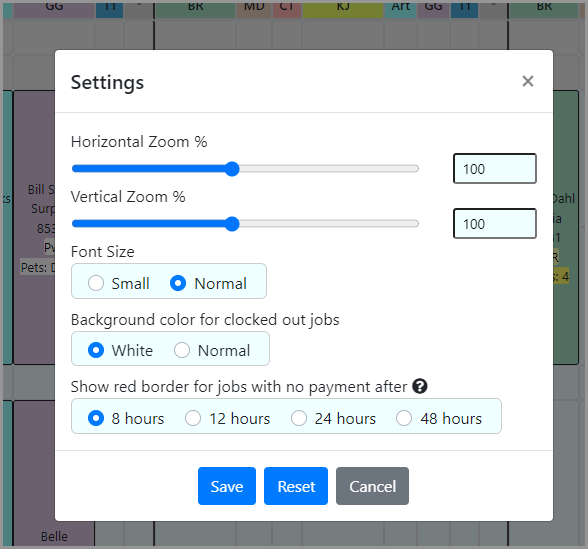Click the Horizontal Zoom slider track right end
Viewport: 588px width, 549px height.
point(415,169)
